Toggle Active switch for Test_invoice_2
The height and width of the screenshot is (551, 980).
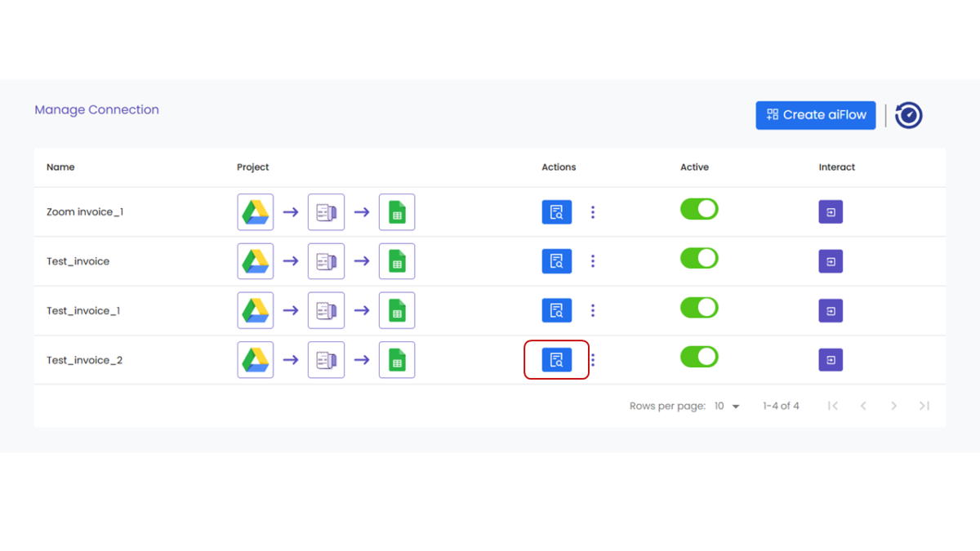tap(699, 357)
